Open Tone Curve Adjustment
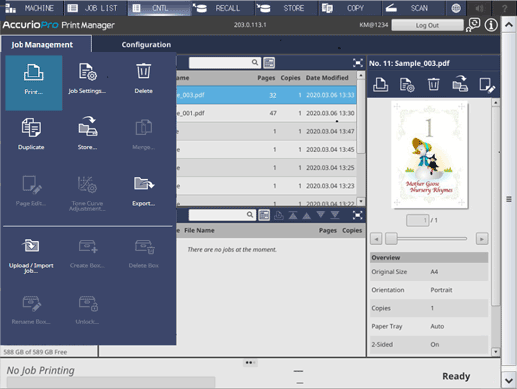Viewport: 517px width, 389px height. (x=88, y=193)
